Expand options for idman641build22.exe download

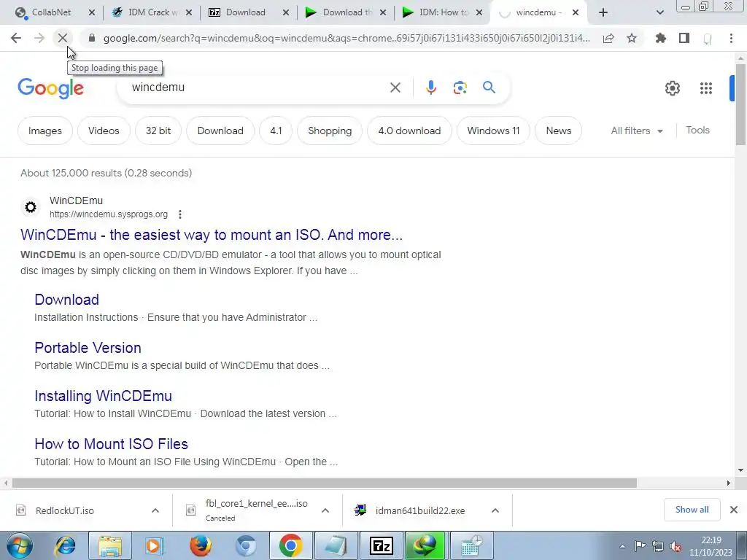[x=495, y=510]
